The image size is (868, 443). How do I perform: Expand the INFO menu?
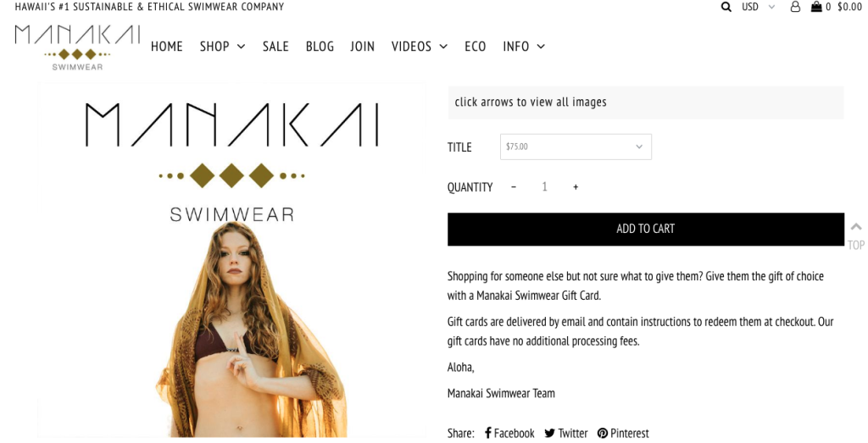pos(524,47)
